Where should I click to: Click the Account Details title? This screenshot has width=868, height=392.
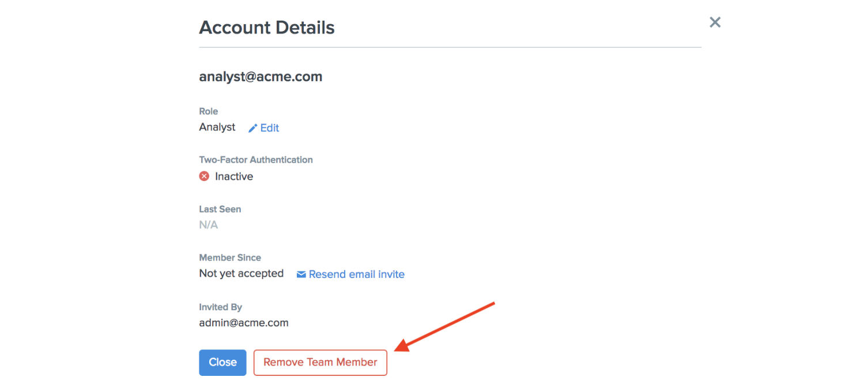pyautogui.click(x=267, y=28)
